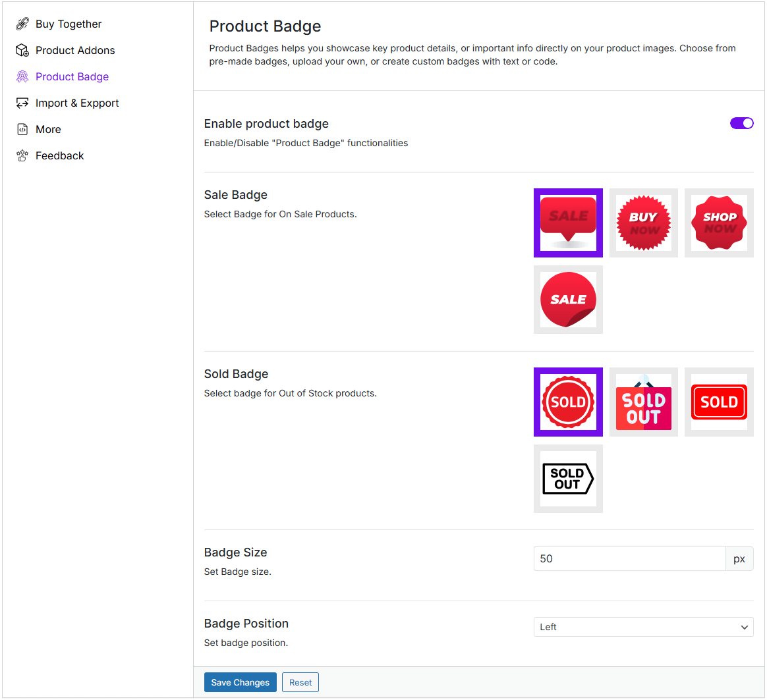Choose the SHOP NOW scalloped sale badge
This screenshot has height=700, width=767.
[719, 223]
